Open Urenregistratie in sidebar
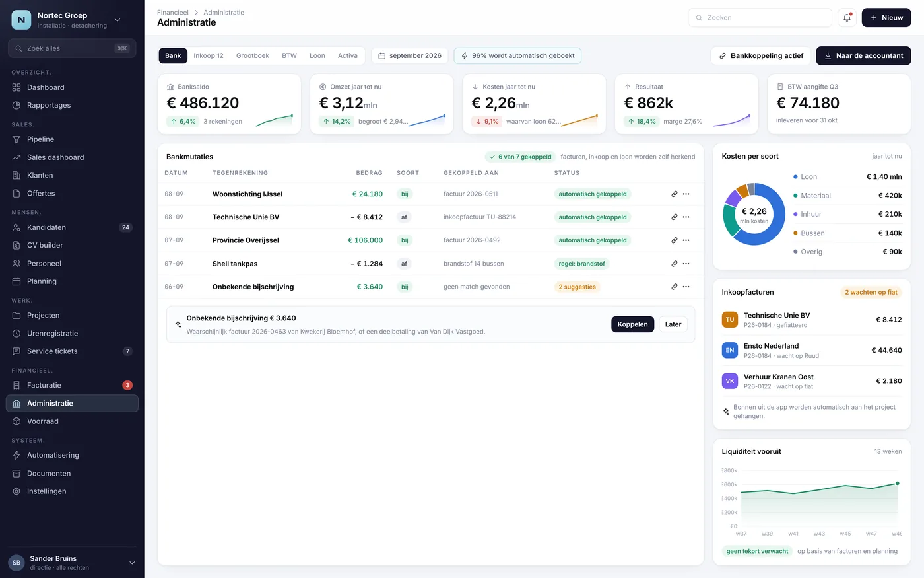The image size is (924, 578). [72, 334]
